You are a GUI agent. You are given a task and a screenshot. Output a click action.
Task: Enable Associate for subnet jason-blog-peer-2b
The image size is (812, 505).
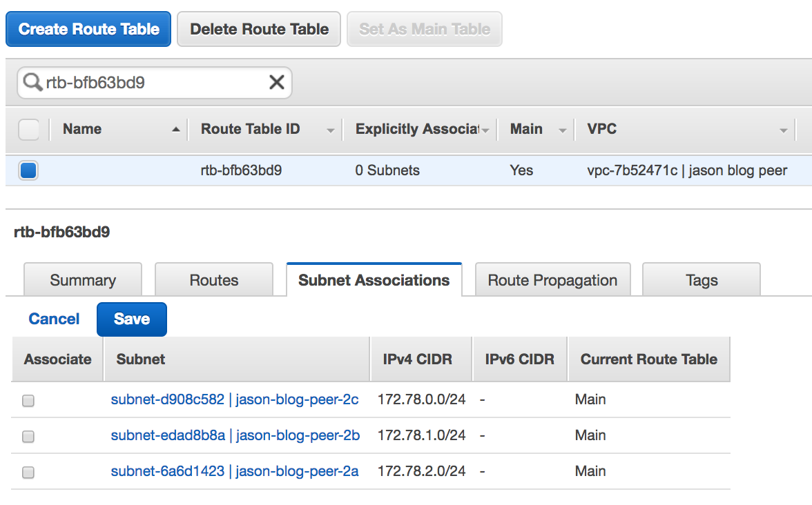(28, 437)
